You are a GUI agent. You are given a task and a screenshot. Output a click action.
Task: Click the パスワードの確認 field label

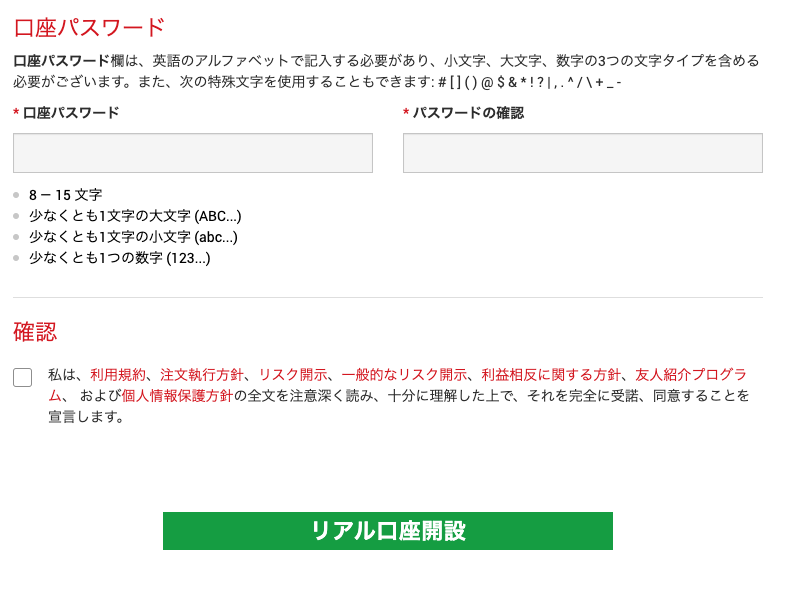[x=468, y=113]
